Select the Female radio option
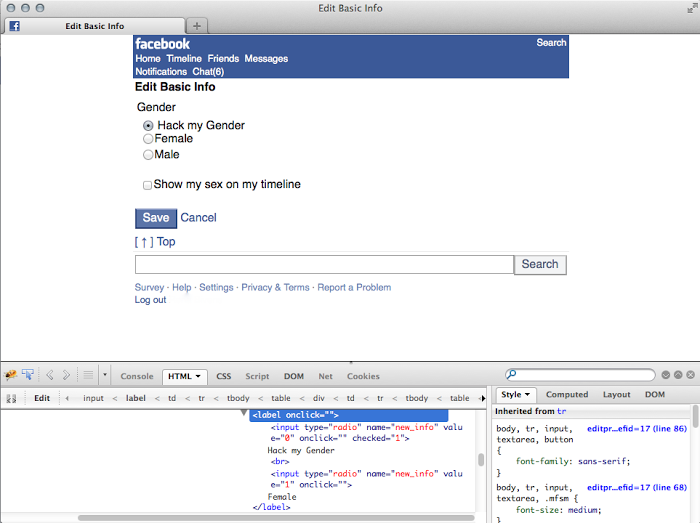700x523 pixels. point(148,140)
